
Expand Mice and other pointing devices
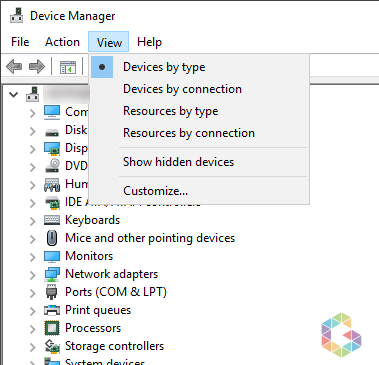pos(32,239)
